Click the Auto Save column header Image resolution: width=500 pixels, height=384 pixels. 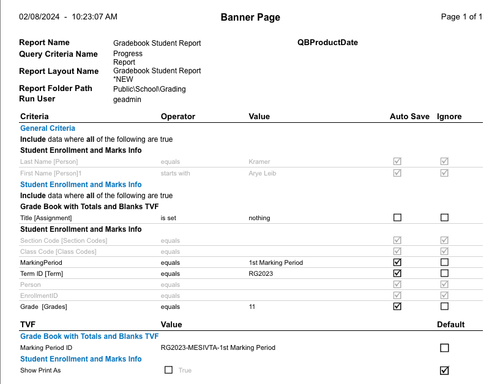tap(410, 116)
